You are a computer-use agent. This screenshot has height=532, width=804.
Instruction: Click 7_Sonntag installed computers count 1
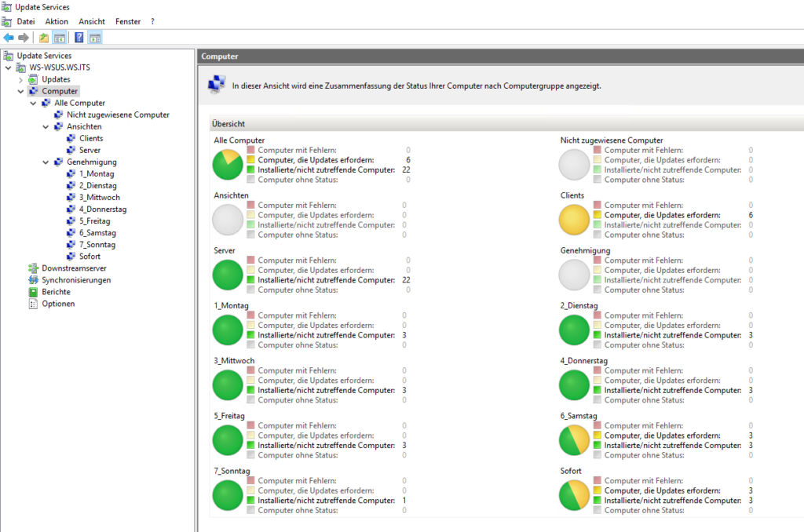pyautogui.click(x=404, y=501)
